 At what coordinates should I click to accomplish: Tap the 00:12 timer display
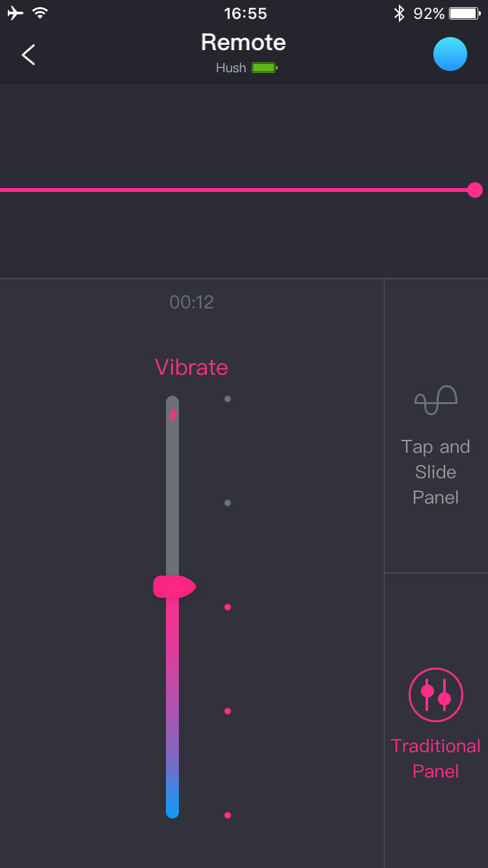[x=191, y=302]
